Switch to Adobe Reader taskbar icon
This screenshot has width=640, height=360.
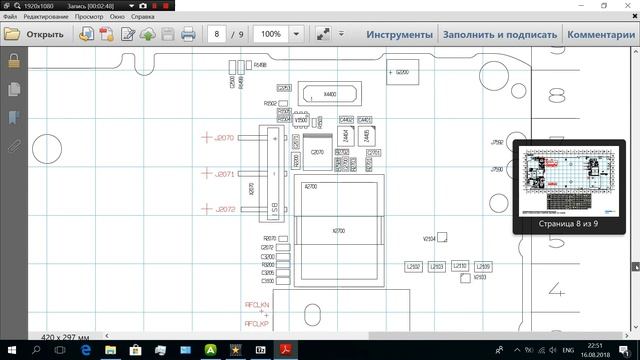point(286,350)
